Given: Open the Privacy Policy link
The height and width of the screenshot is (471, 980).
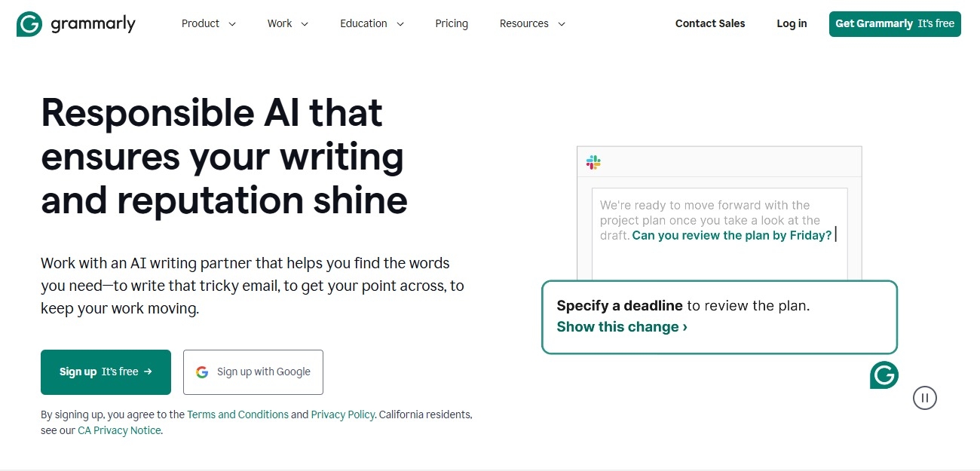Looking at the screenshot, I should click(342, 414).
